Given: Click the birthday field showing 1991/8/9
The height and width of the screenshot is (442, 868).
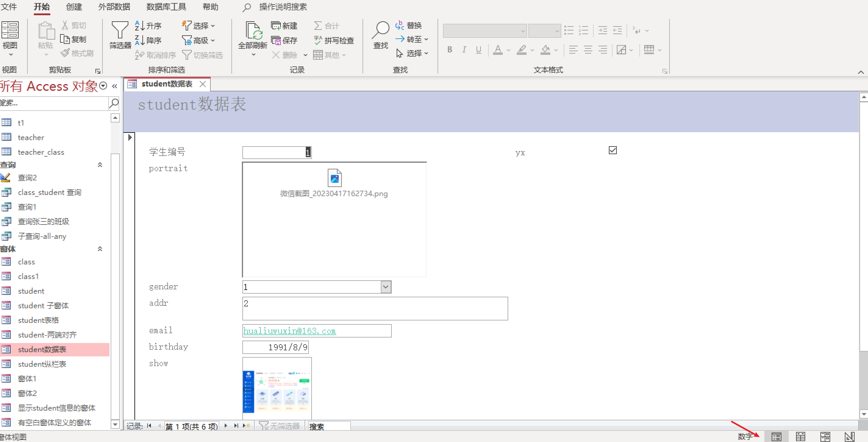Looking at the screenshot, I should [276, 347].
